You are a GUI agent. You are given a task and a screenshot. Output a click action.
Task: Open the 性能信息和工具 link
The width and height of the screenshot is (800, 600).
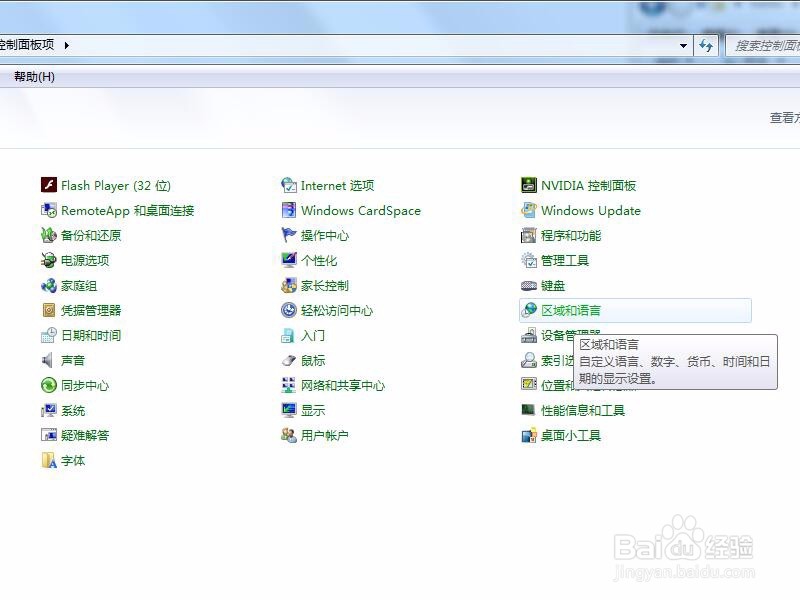point(583,410)
